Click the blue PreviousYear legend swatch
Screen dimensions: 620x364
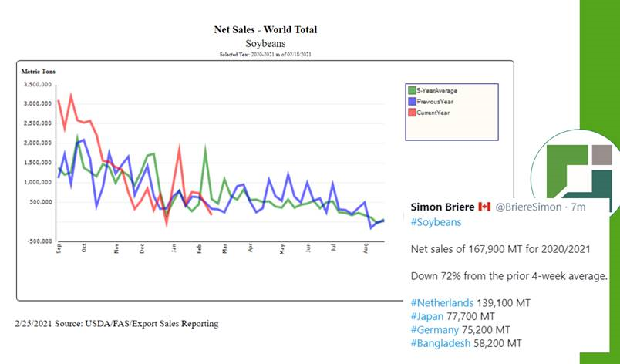(x=412, y=101)
